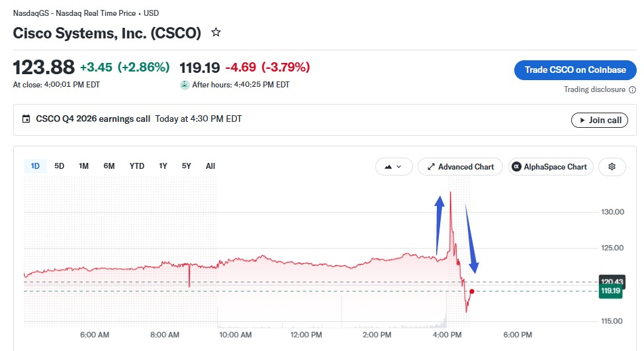The width and height of the screenshot is (644, 351).
Task: Click the 119.19 price label on axis
Action: pos(611,291)
